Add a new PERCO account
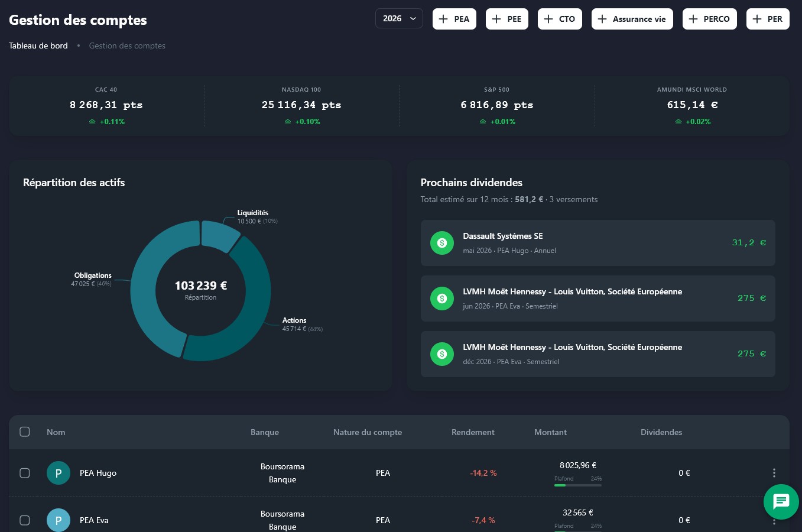The image size is (802, 532). [x=709, y=19]
